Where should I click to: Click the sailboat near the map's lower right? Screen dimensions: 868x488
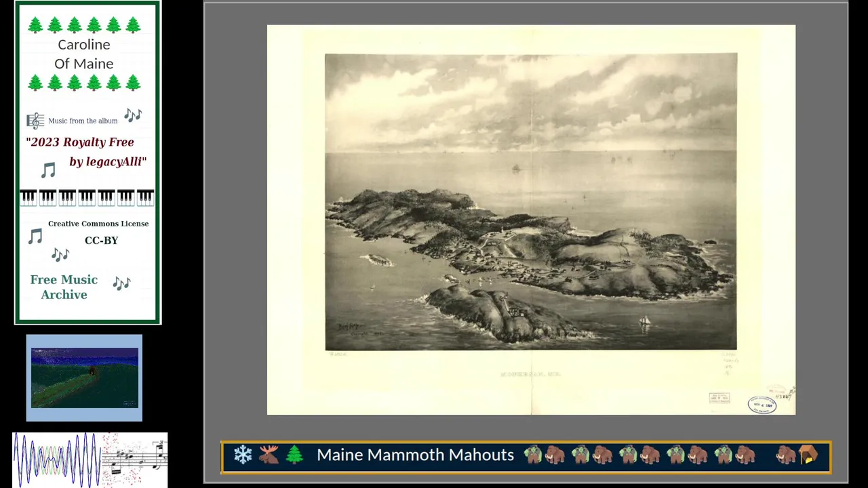[x=644, y=322]
